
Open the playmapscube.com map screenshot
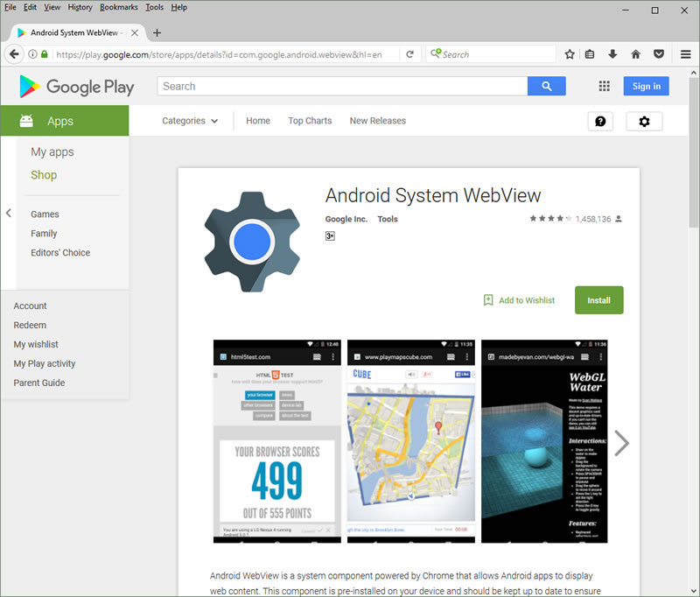(410, 441)
